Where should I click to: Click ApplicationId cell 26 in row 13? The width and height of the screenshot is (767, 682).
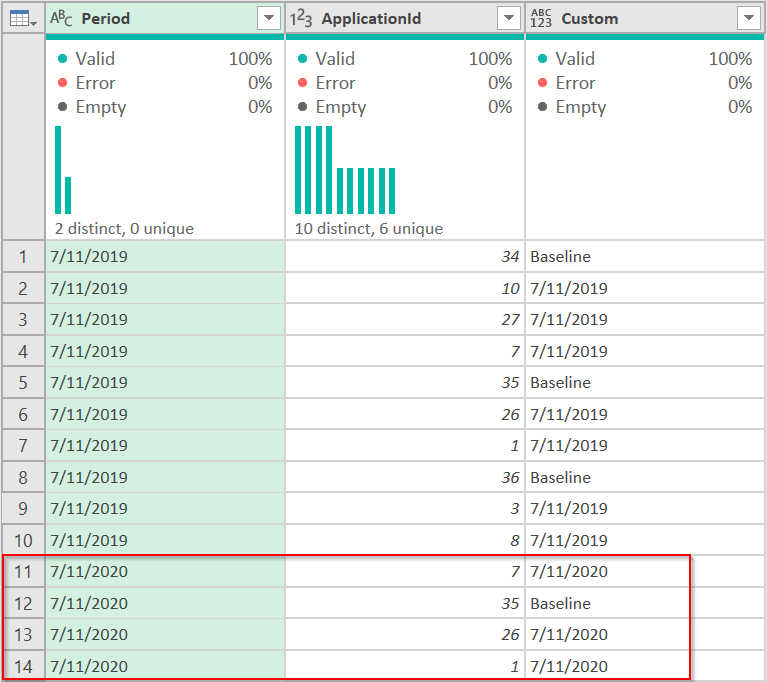(x=405, y=635)
